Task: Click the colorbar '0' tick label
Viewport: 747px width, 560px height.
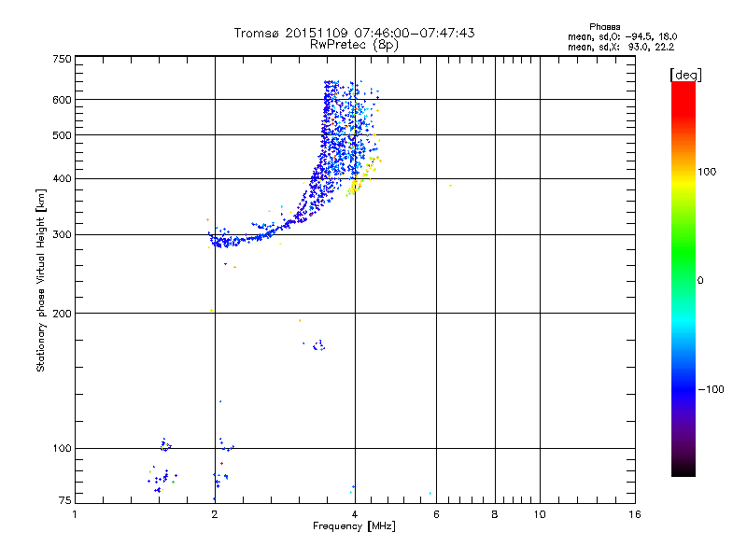Action: click(700, 281)
